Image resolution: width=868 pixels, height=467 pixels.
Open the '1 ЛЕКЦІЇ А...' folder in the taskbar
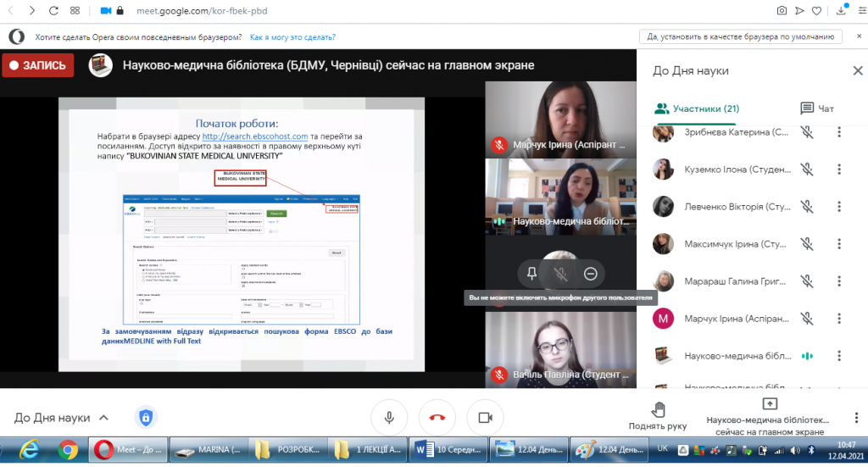click(x=368, y=450)
